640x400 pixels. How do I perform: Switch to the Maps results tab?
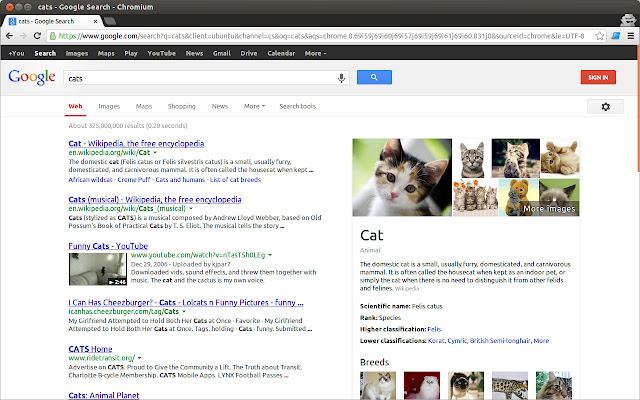tap(144, 106)
